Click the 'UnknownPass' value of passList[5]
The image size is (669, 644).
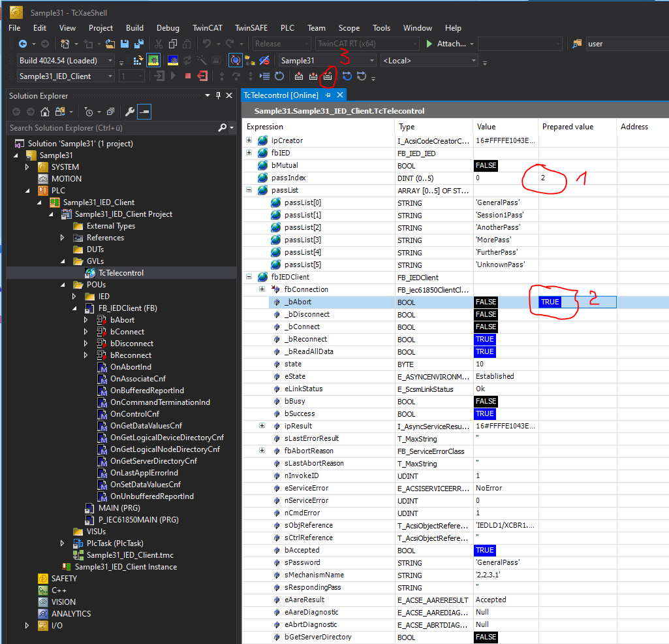coord(500,265)
